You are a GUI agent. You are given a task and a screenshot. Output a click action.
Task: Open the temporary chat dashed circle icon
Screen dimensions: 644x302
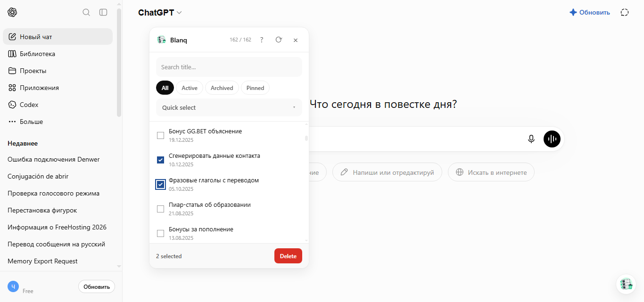tap(625, 12)
